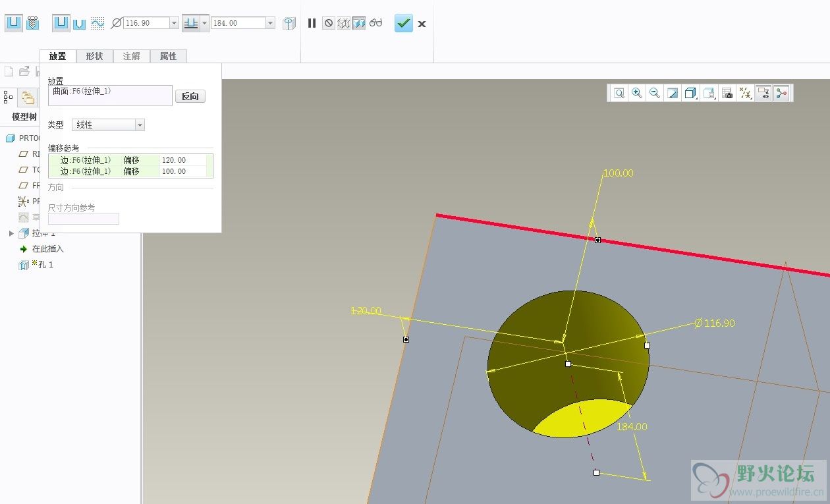Click the depth drag handle below hole
Screen dimensions: 830x504
click(x=596, y=472)
